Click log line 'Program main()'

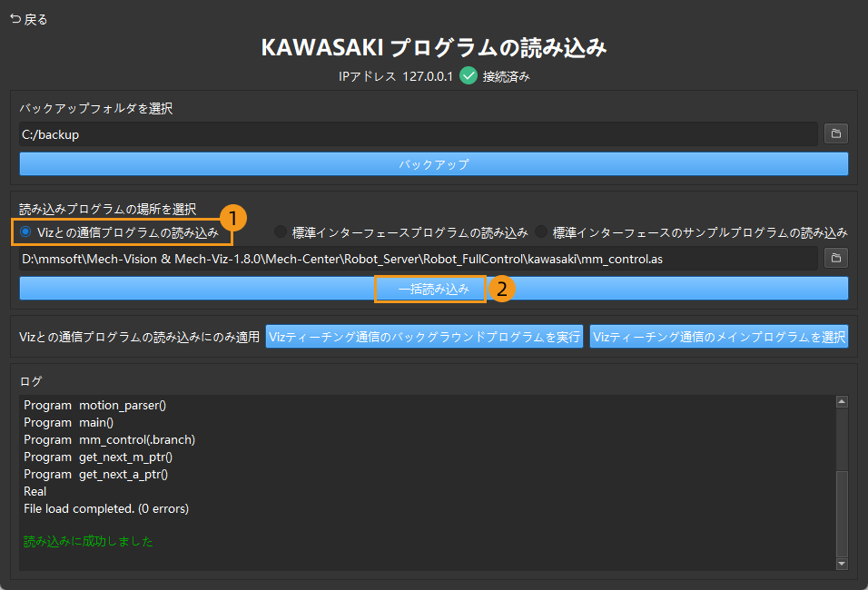(69, 422)
